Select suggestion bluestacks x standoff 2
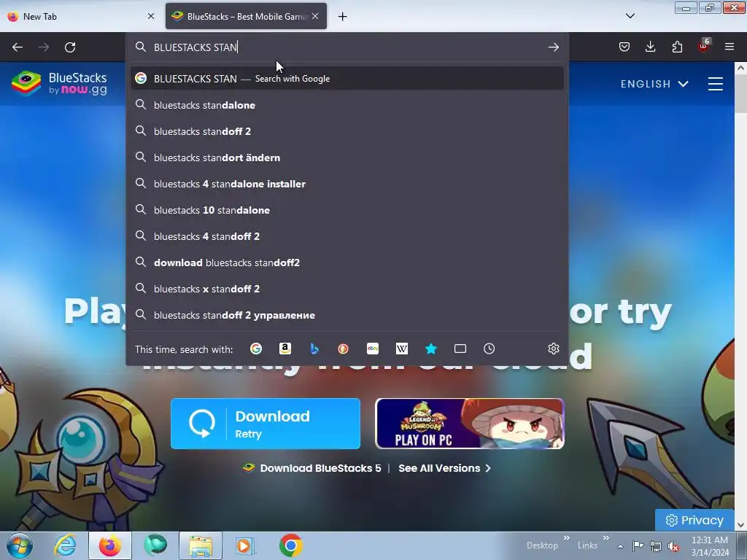Image resolution: width=747 pixels, height=560 pixels. [x=347, y=289]
